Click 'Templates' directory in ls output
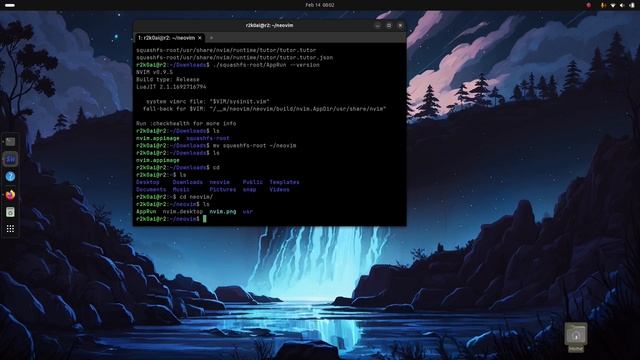The width and height of the screenshot is (640, 360). pyautogui.click(x=284, y=182)
